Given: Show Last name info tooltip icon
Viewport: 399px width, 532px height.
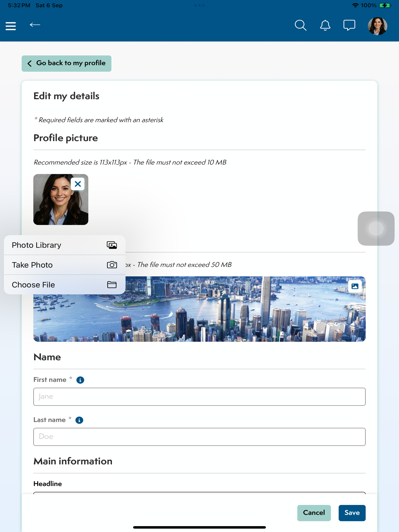Looking at the screenshot, I should pos(79,420).
